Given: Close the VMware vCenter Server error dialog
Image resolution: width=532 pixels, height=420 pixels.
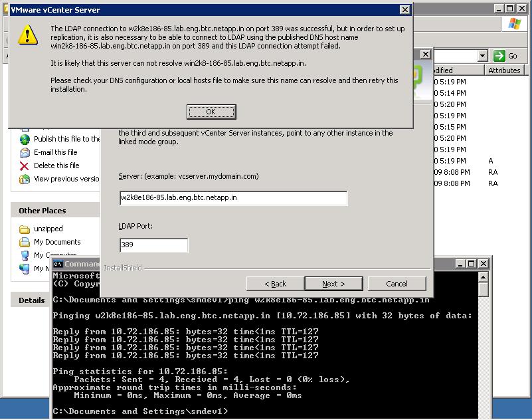Looking at the screenshot, I should (404, 10).
